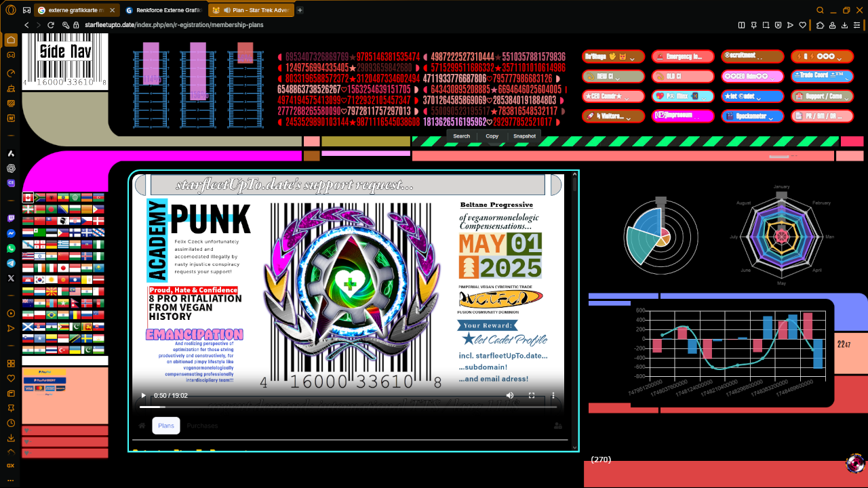Reload the page with the refresh icon

[52, 25]
